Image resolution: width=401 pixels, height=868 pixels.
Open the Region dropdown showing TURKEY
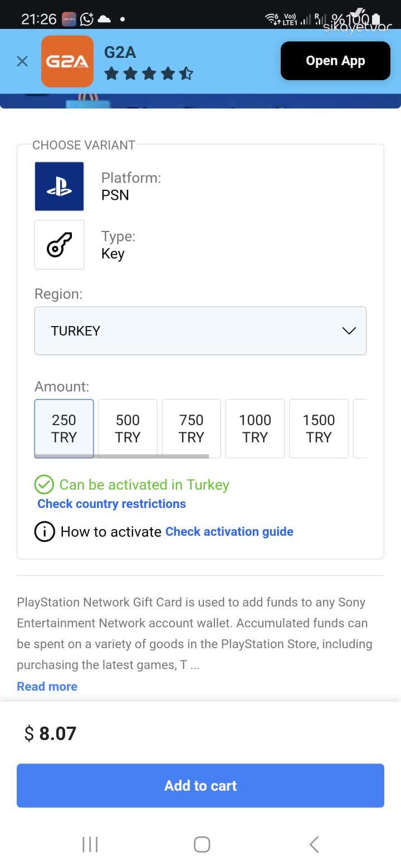[200, 331]
